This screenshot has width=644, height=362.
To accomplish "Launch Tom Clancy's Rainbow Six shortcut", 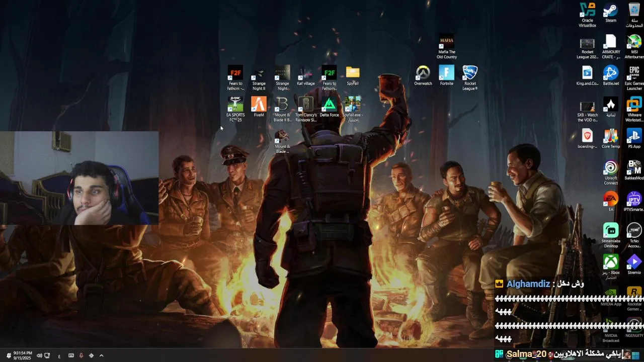I will (305, 110).
